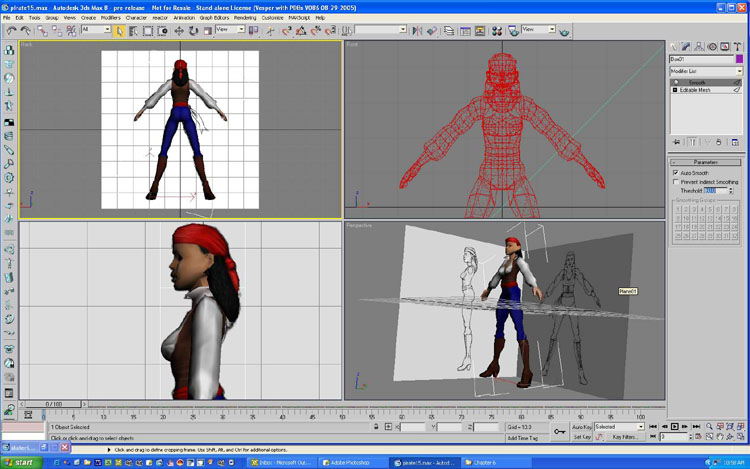
Task: Click the purple object color swatch
Action: [739, 59]
